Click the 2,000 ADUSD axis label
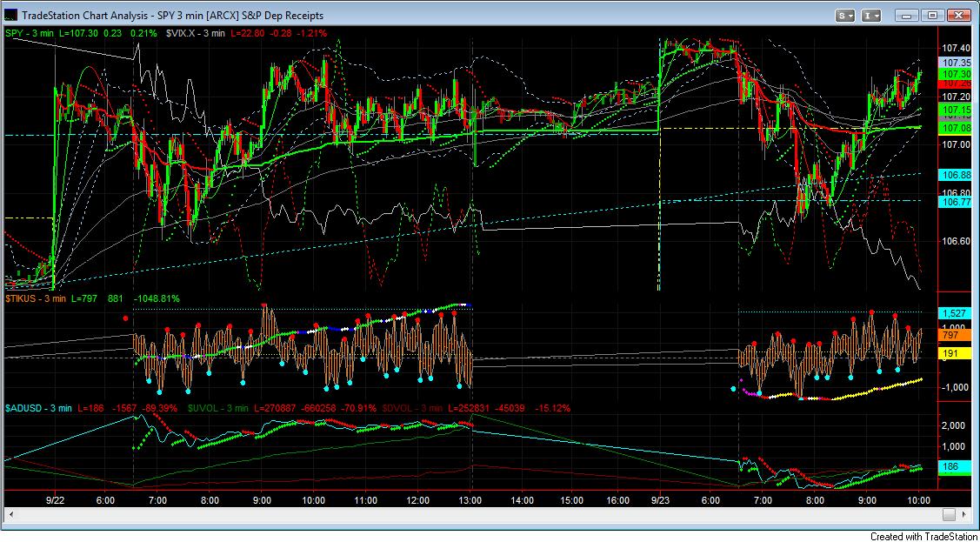 tap(956, 425)
